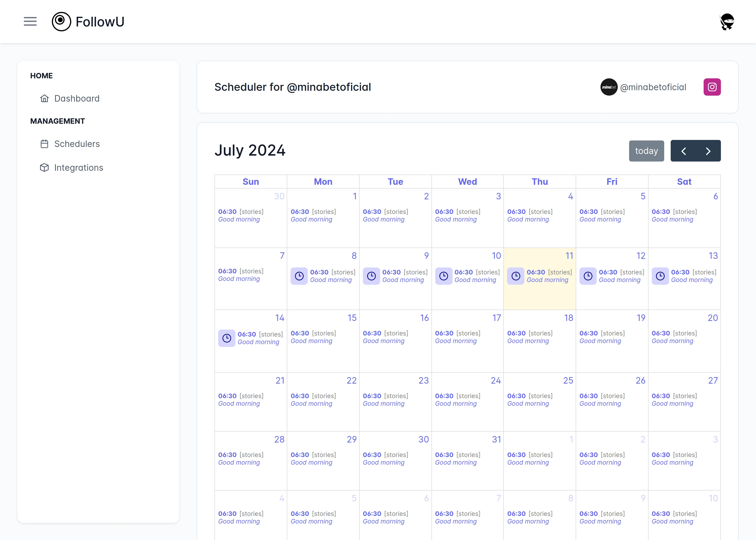Select day number 25 in calendar
Screen dimensions: 756x540
point(568,380)
